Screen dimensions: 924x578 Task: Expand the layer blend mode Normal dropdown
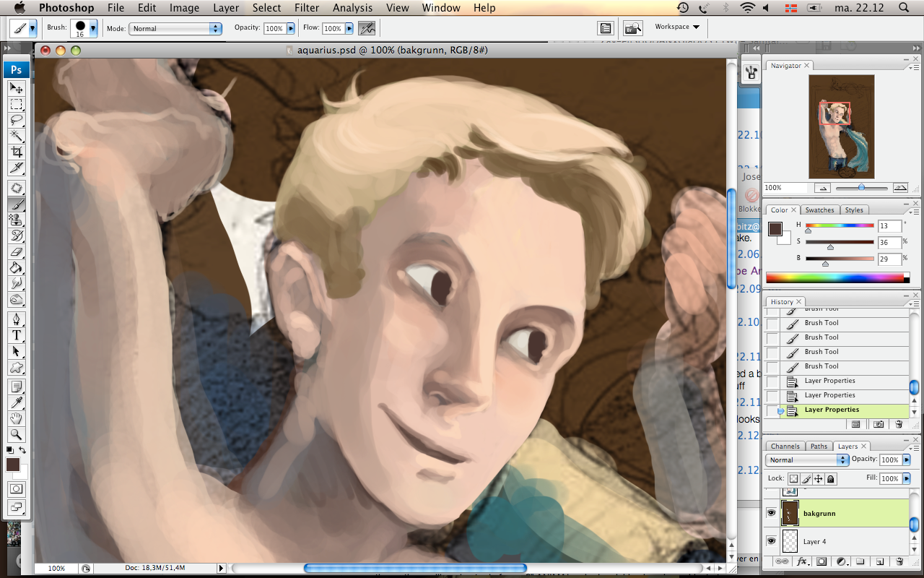point(808,460)
